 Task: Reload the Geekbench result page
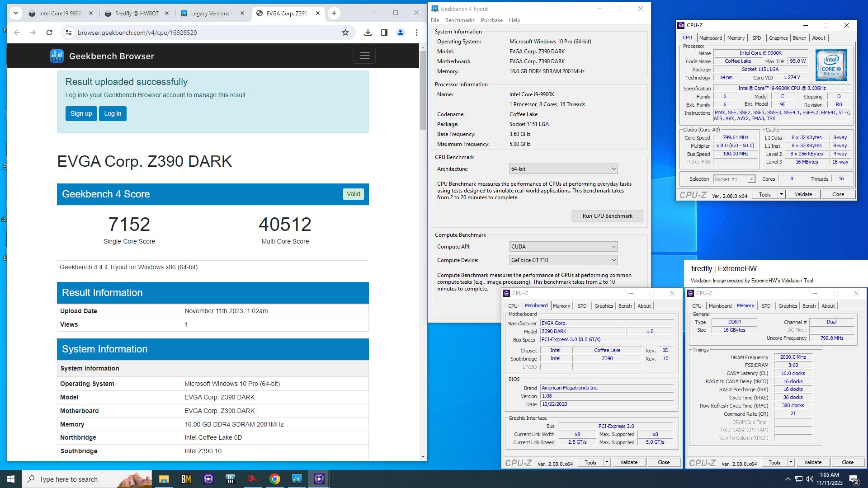[49, 33]
